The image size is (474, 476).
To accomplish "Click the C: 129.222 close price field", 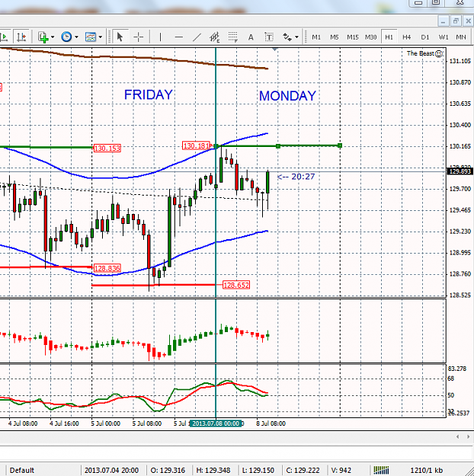I will tap(303, 470).
